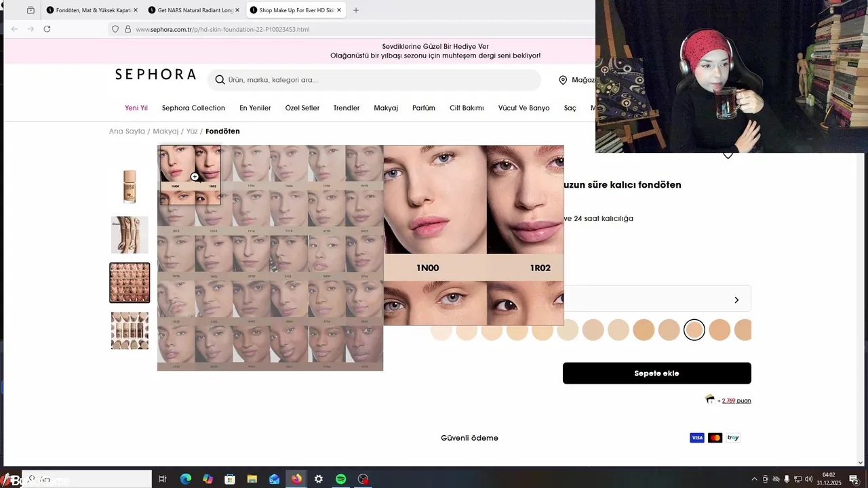Click the microphone tray icon
Screen dimensions: 868x488
tap(787, 479)
